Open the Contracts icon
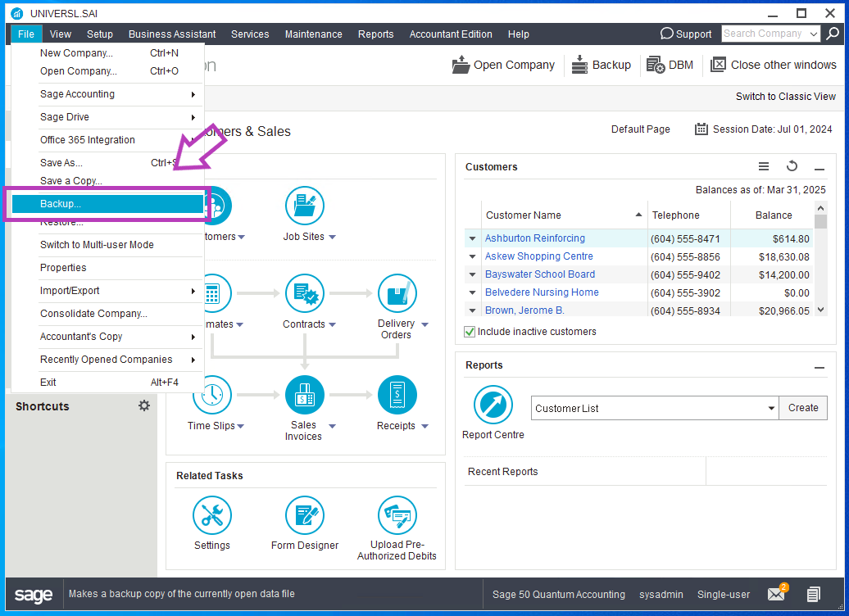849x616 pixels. click(305, 293)
